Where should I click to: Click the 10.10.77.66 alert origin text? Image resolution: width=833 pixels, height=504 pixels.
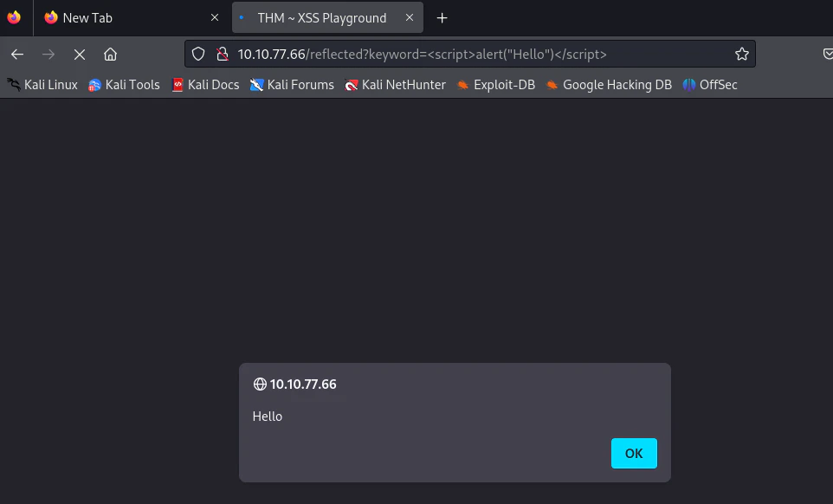(x=303, y=384)
